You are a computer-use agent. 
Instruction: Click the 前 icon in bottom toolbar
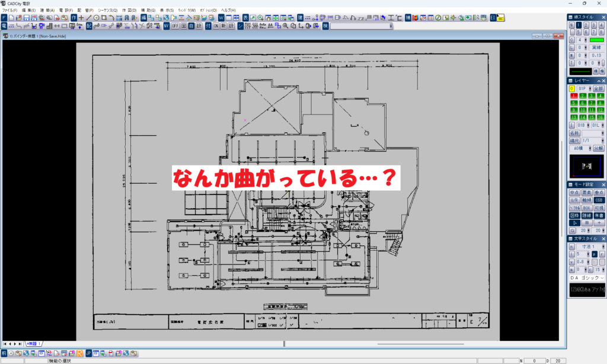tap(4, 353)
